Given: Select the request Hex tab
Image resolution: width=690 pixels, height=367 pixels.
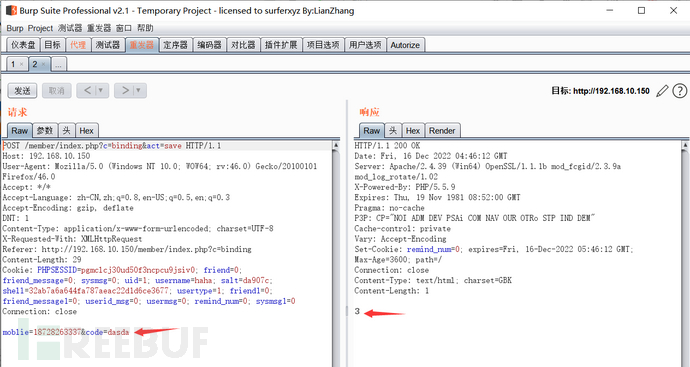Looking at the screenshot, I should [86, 130].
